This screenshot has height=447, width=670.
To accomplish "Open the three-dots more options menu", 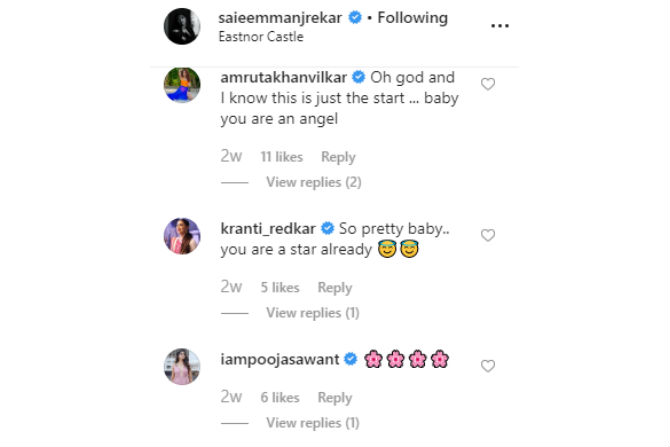I will 500,27.
